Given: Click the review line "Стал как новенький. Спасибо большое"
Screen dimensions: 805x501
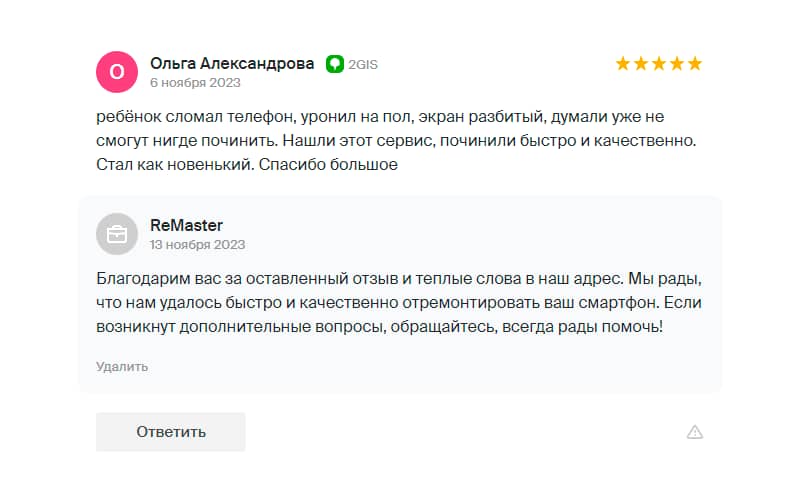Looking at the screenshot, I should (x=248, y=164).
